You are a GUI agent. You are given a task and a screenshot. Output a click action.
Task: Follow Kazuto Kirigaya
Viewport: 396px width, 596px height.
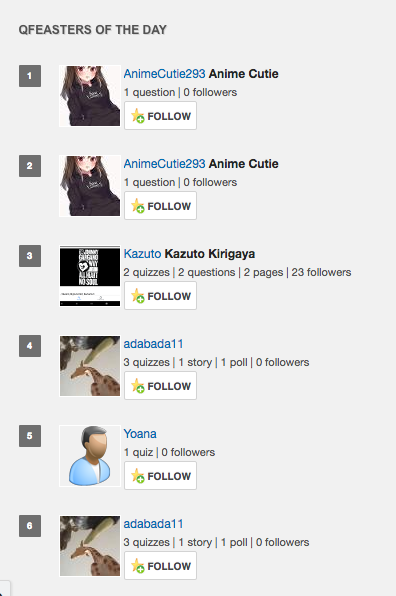coord(160,296)
